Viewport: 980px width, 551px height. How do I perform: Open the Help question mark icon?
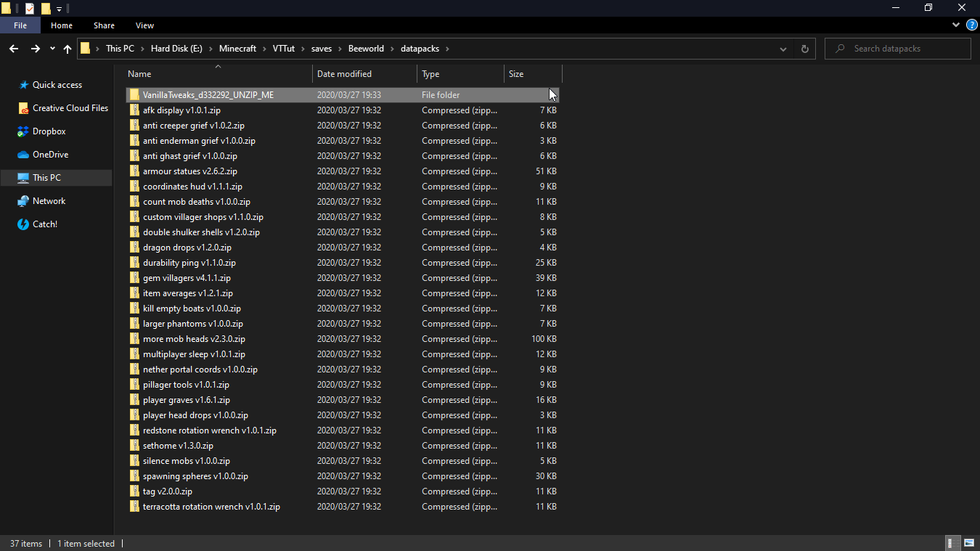tap(972, 25)
